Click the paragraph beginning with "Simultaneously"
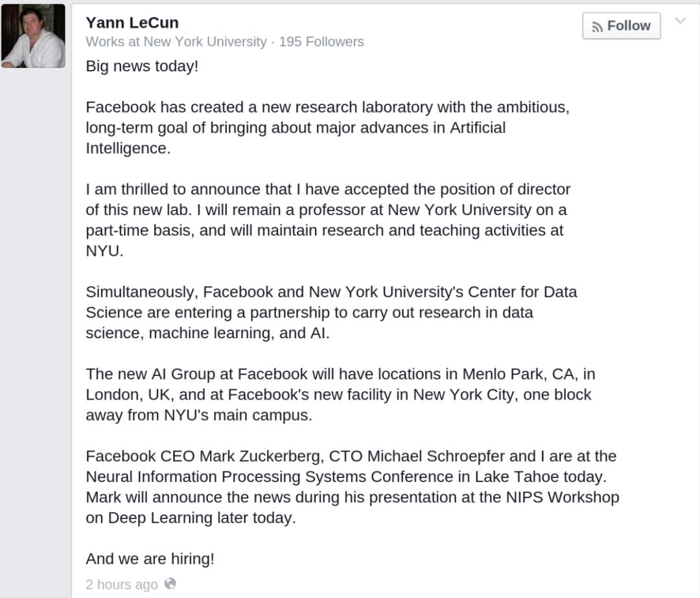The image size is (700, 598). [331, 312]
